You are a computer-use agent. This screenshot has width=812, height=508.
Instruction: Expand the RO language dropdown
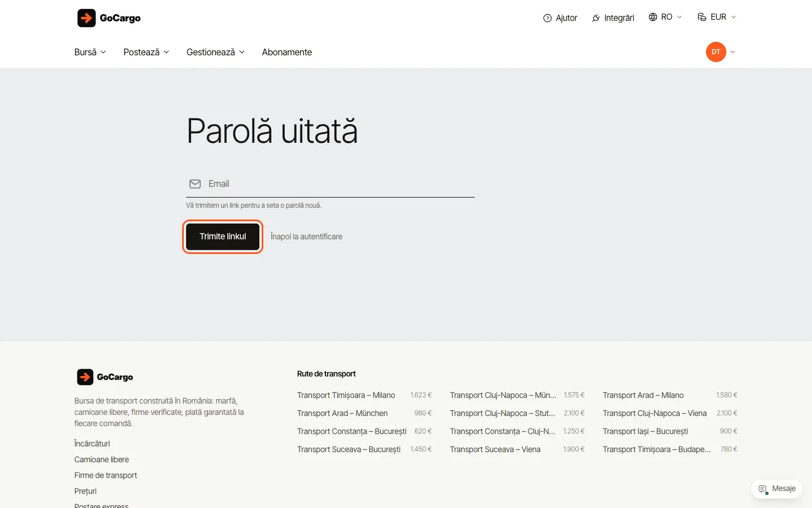click(x=665, y=17)
